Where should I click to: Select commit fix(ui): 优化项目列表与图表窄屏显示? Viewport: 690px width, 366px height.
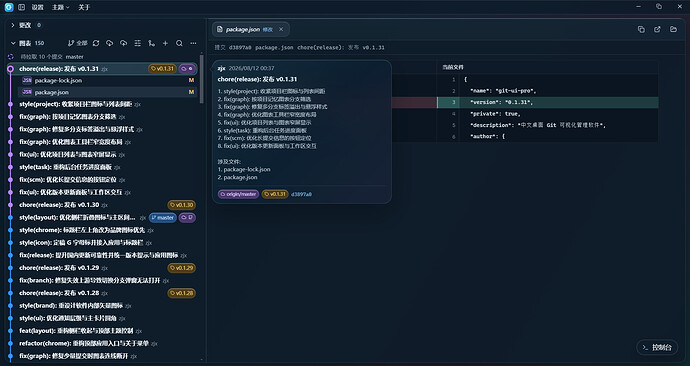tap(102, 155)
